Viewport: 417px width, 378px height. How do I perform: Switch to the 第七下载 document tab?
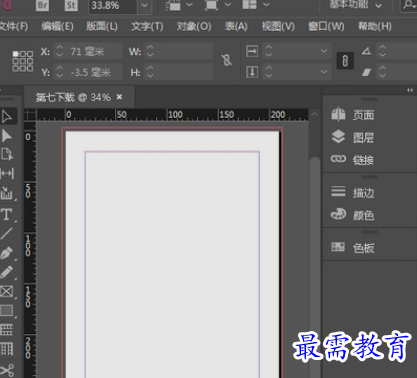(73, 97)
